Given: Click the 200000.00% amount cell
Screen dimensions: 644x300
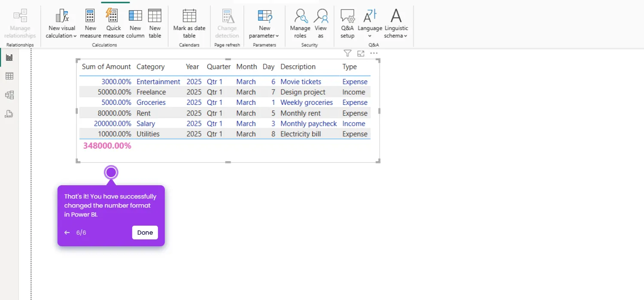Looking at the screenshot, I should [x=112, y=123].
